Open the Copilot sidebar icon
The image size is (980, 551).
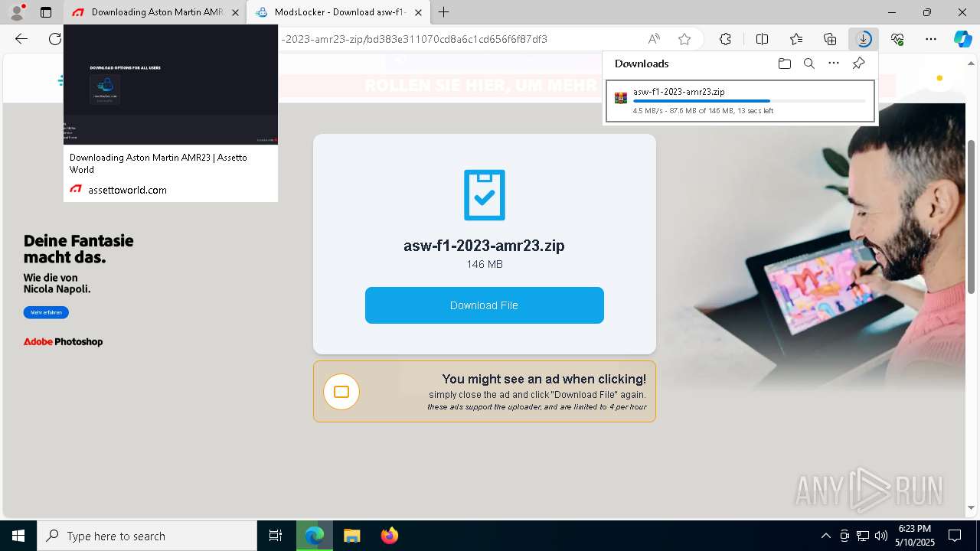[962, 39]
